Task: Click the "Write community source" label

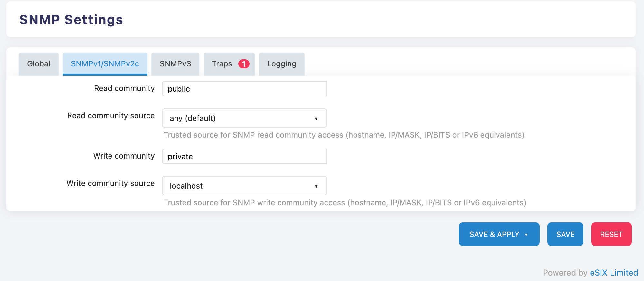Action: [x=110, y=183]
